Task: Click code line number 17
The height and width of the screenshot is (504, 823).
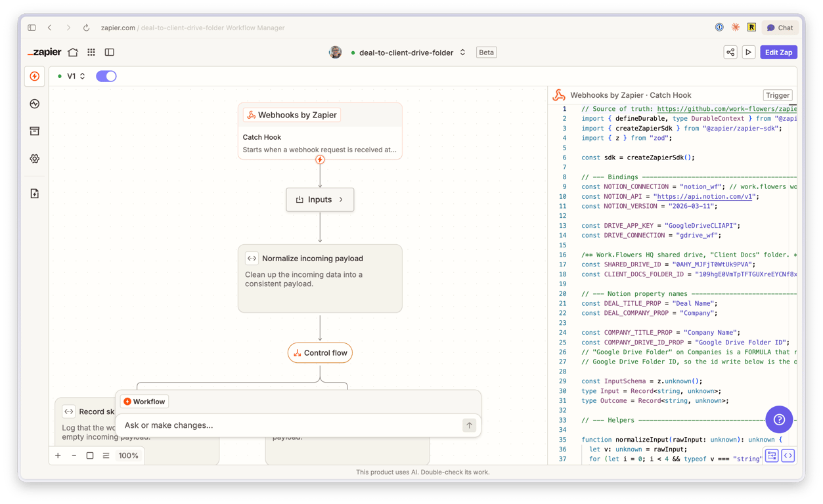Action: [x=562, y=264]
